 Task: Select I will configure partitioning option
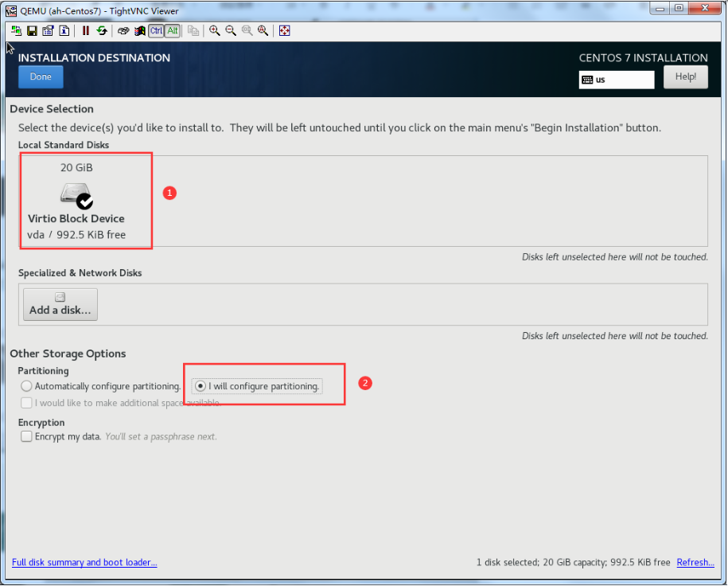point(200,386)
